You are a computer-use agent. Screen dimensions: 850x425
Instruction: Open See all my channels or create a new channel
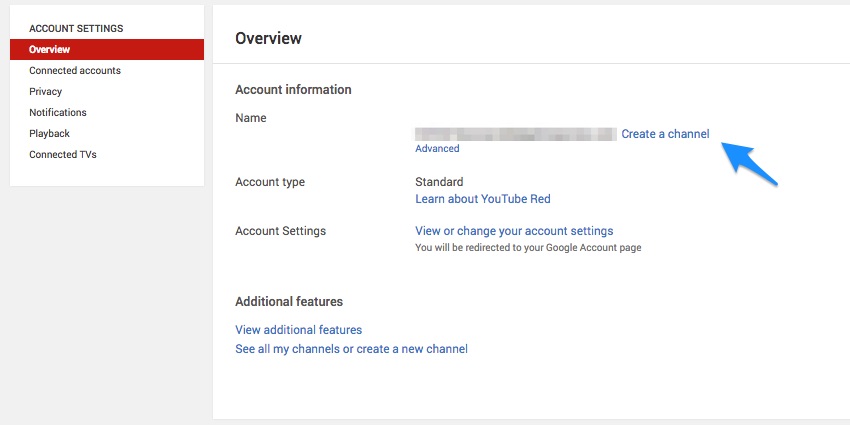[351, 349]
